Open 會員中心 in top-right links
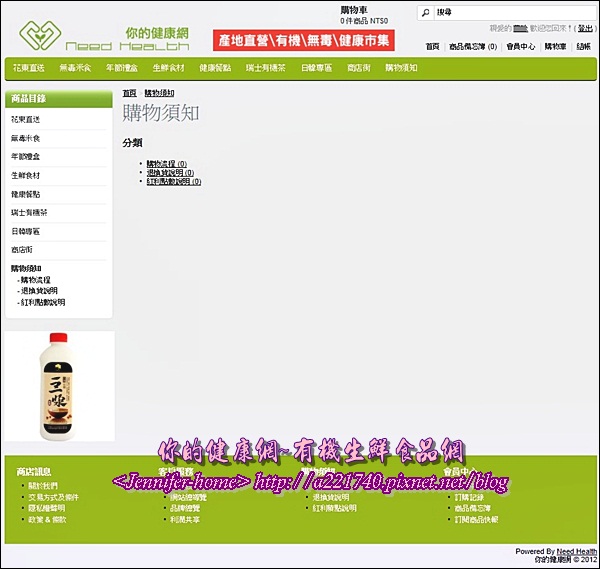The image size is (600, 569). tap(520, 47)
